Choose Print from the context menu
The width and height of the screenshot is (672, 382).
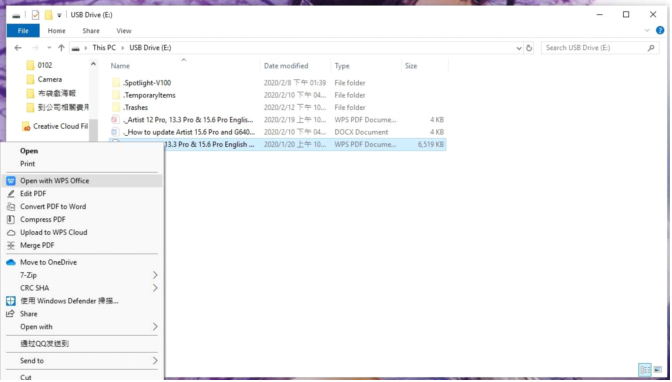click(x=27, y=164)
